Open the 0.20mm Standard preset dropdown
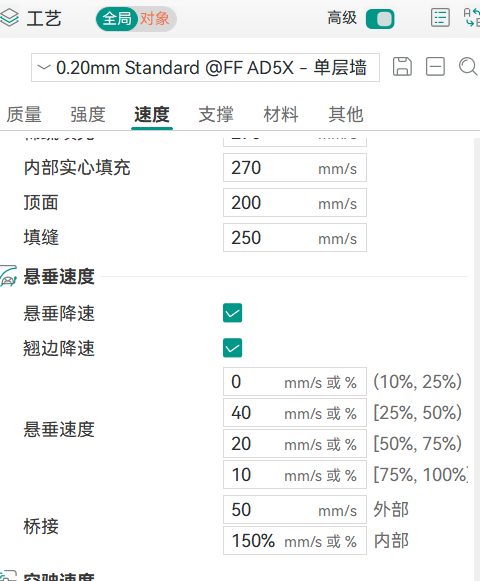The height and width of the screenshot is (581, 480). click(205, 67)
